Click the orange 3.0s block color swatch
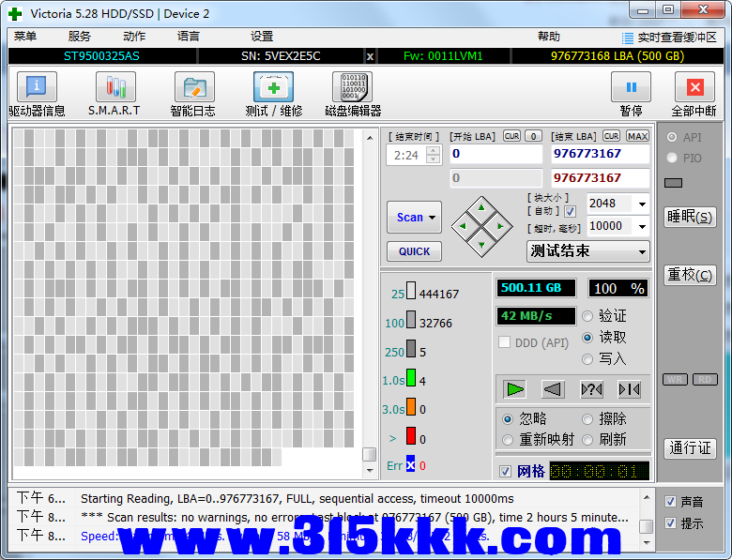This screenshot has height=560, width=732. coord(411,406)
